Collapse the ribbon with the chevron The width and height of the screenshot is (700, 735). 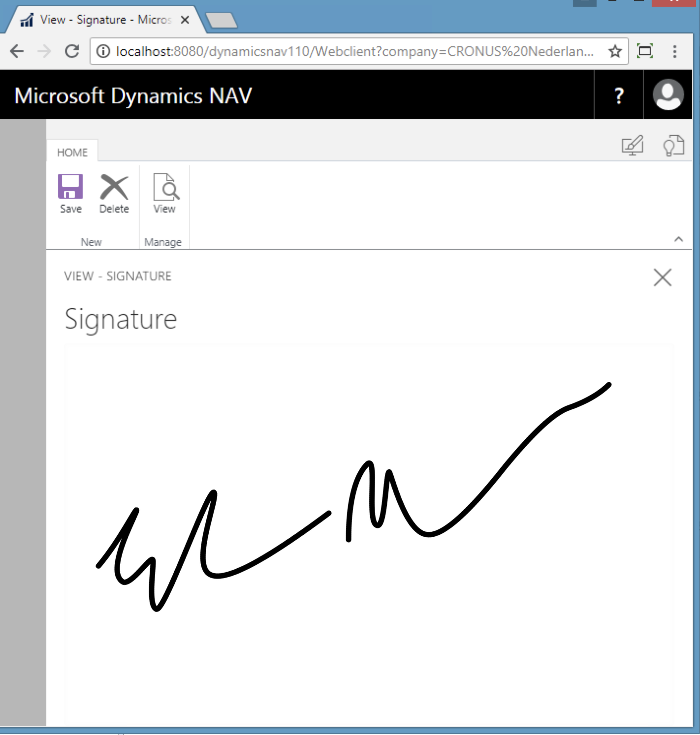click(x=679, y=240)
